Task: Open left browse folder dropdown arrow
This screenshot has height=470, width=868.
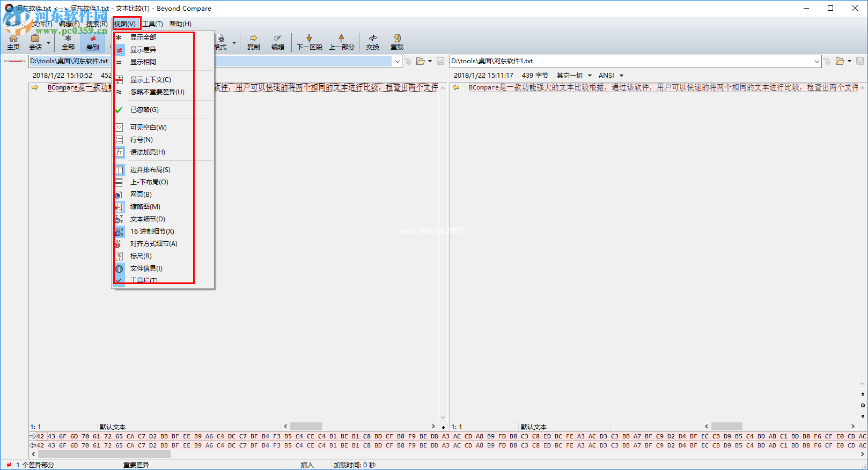Action: [x=430, y=61]
